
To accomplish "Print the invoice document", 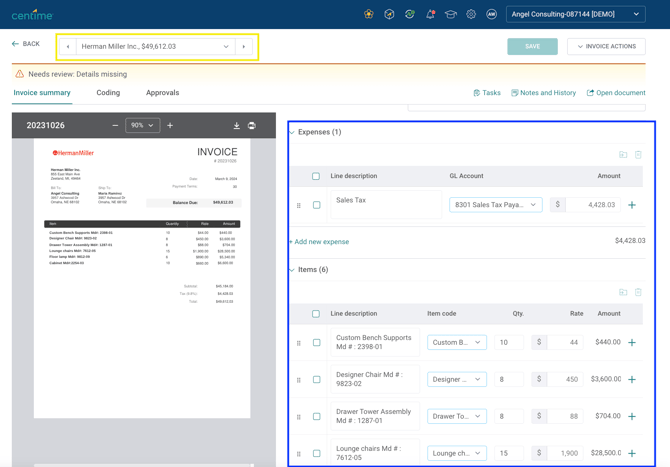I will (x=252, y=126).
